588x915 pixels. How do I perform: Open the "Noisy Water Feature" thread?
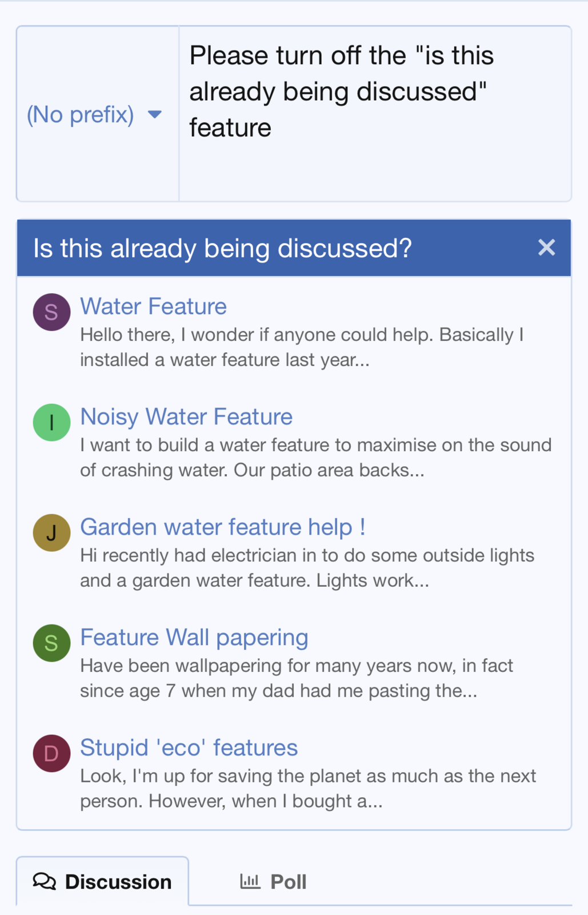point(186,417)
